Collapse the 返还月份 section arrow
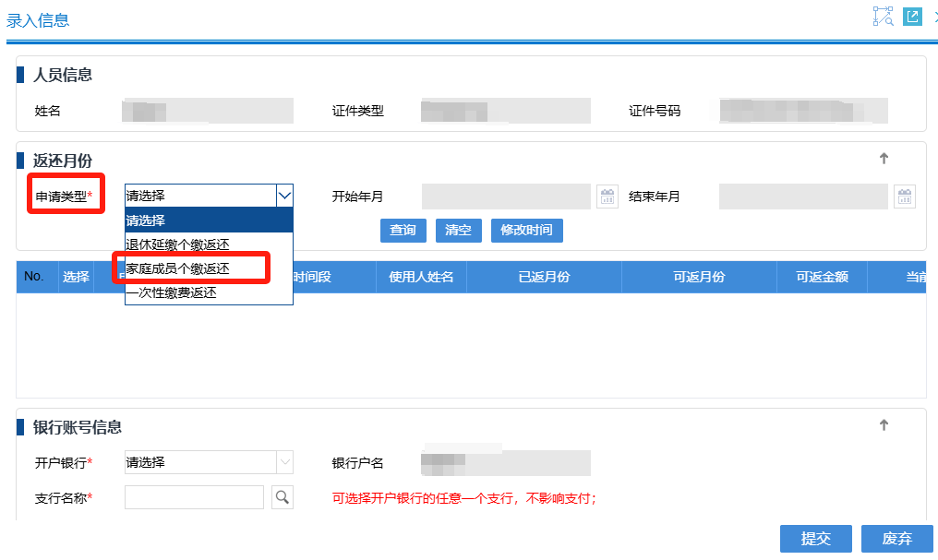 click(x=884, y=159)
